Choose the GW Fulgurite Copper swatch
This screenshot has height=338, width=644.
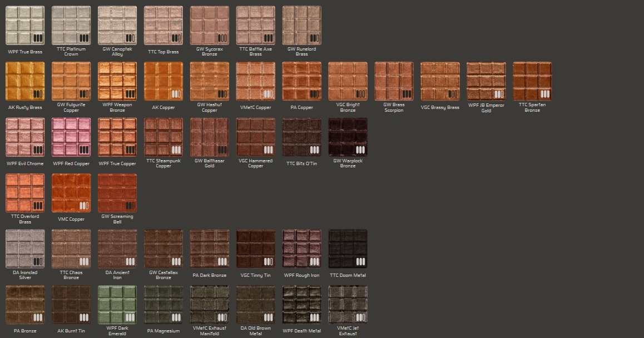tap(71, 81)
